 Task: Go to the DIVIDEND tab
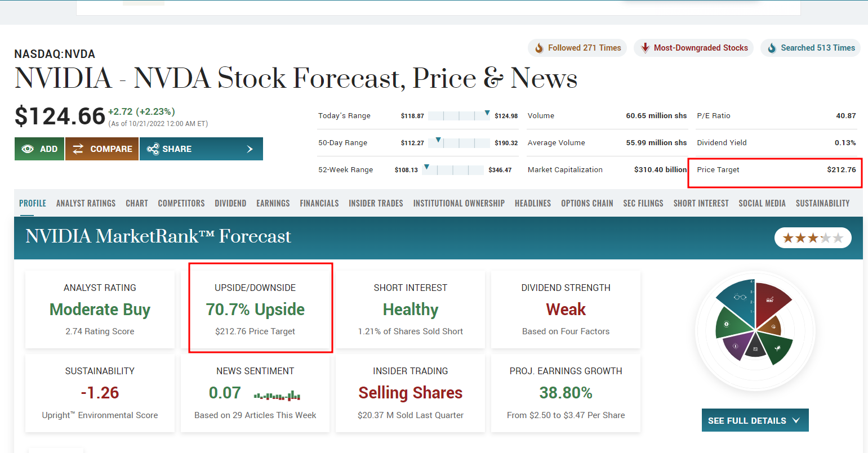click(230, 203)
